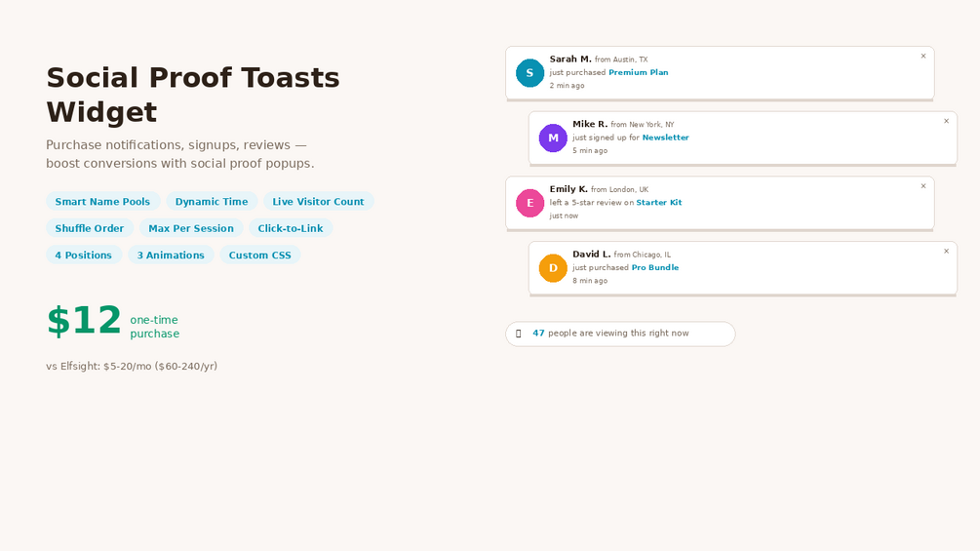Dismiss the Sarah M. purchase toast
This screenshot has width=980, height=551.
(x=923, y=57)
